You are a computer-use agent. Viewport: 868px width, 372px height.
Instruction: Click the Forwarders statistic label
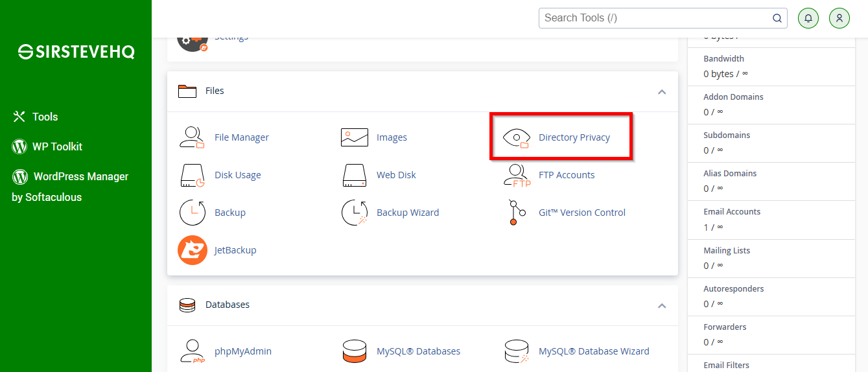point(725,327)
